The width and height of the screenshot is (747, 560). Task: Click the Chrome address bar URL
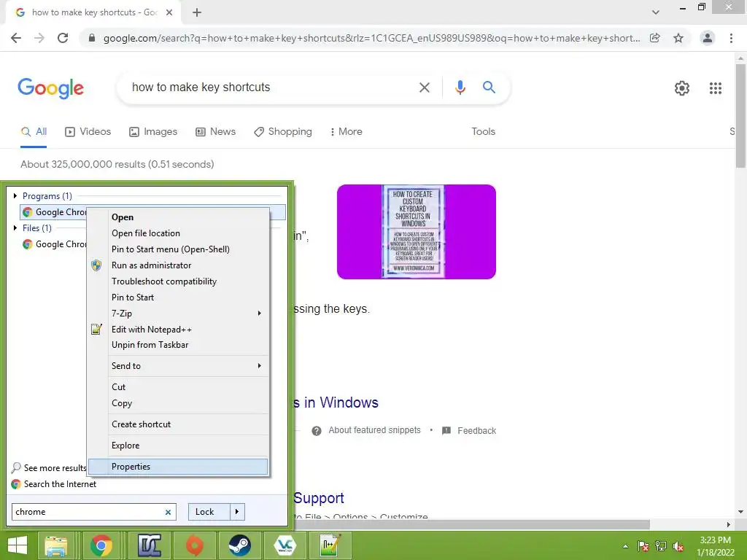[x=371, y=38]
